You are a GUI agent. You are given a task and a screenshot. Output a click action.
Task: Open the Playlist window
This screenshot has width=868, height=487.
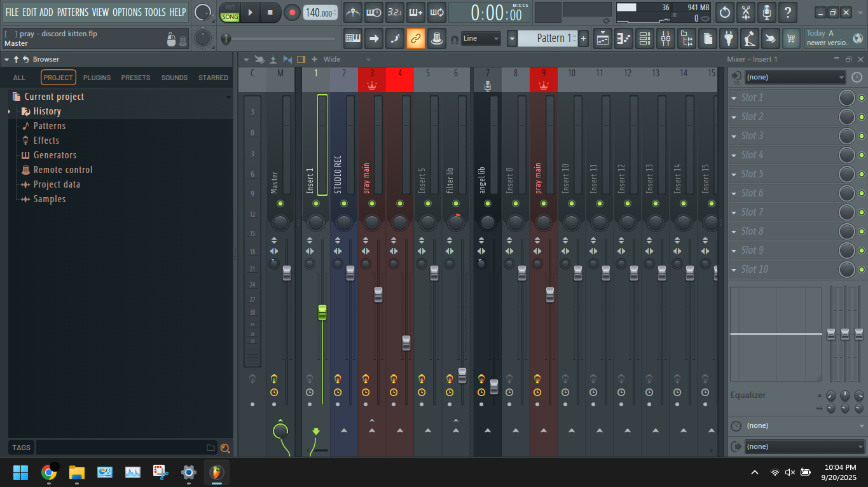603,39
